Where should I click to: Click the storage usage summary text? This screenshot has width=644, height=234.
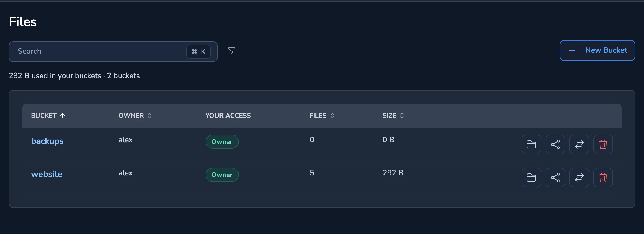click(x=74, y=75)
